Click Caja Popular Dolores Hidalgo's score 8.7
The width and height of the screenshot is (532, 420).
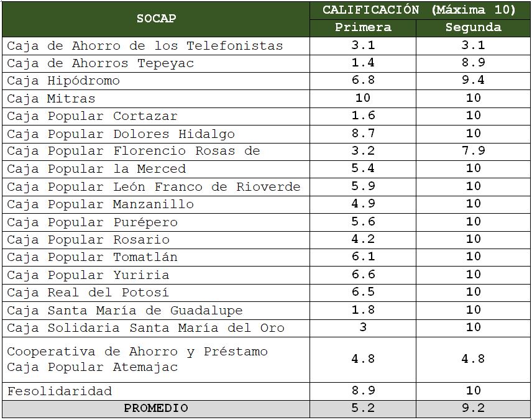coord(363,134)
